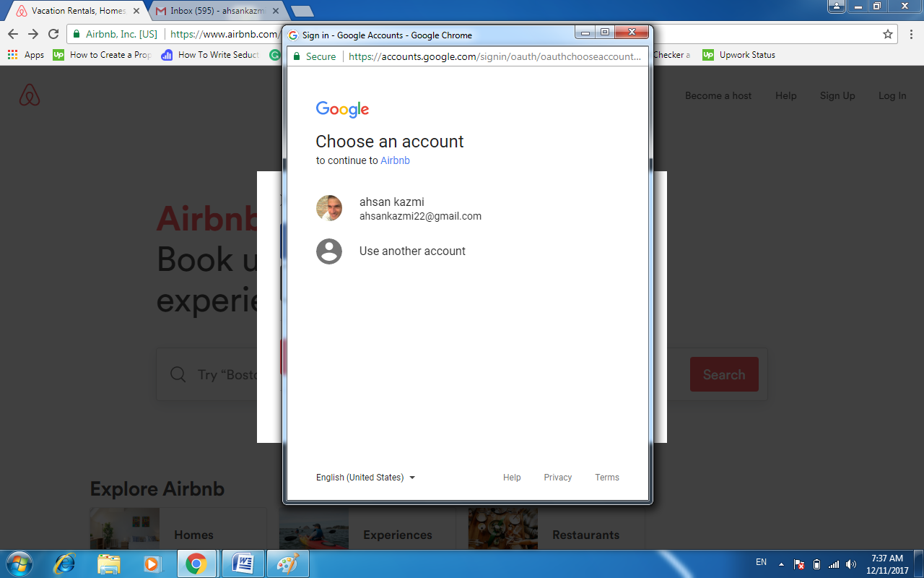Reload the Airbnb page
This screenshot has height=578, width=924.
coord(53,34)
